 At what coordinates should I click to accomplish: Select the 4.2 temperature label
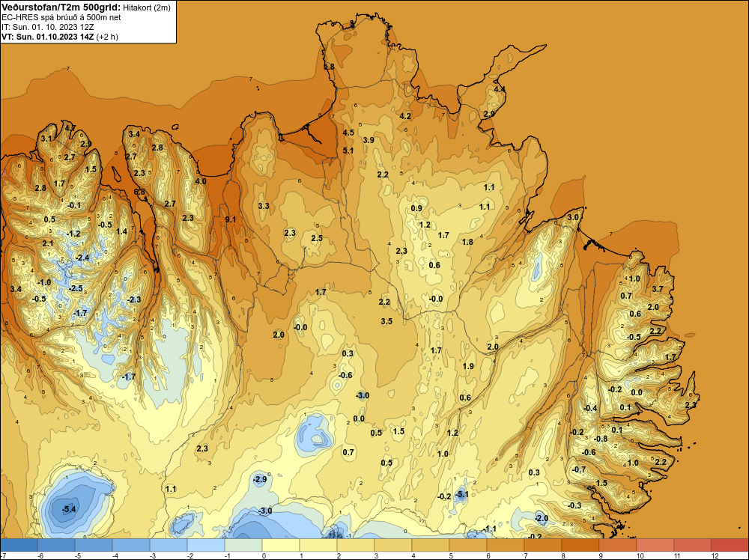(x=405, y=116)
